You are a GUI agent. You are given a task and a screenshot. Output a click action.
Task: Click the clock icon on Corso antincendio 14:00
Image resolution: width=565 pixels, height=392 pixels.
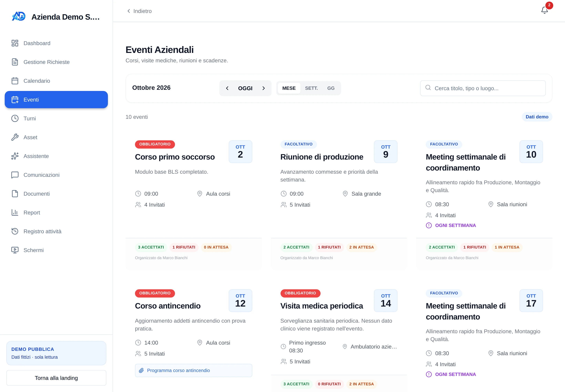pos(138,343)
